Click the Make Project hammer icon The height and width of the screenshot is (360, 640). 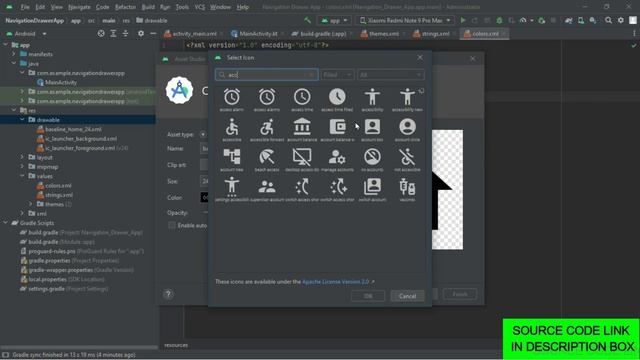(x=307, y=20)
